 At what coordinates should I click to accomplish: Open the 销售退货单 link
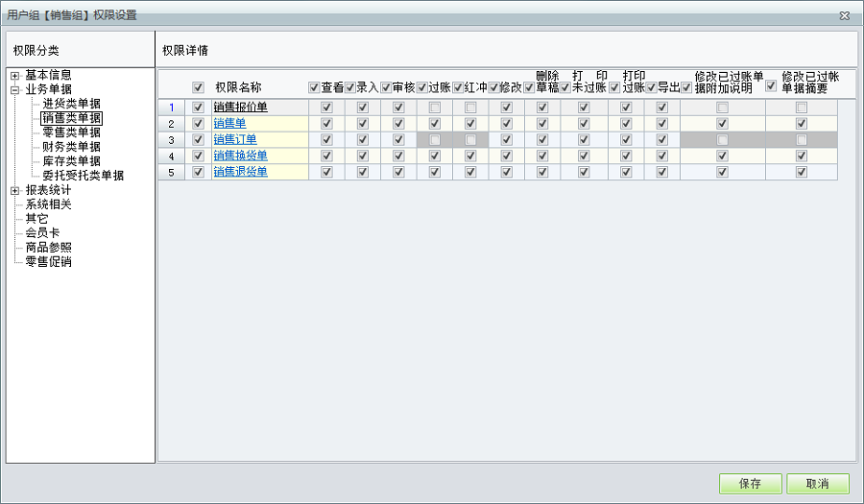click(240, 172)
